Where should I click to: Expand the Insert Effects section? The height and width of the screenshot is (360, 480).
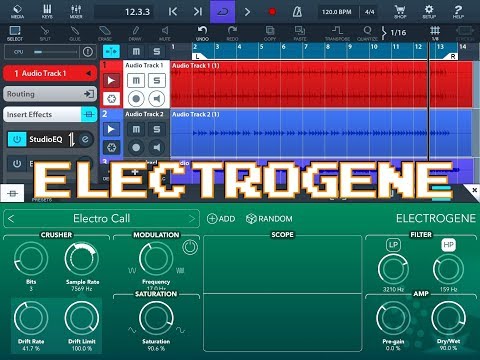click(x=50, y=114)
